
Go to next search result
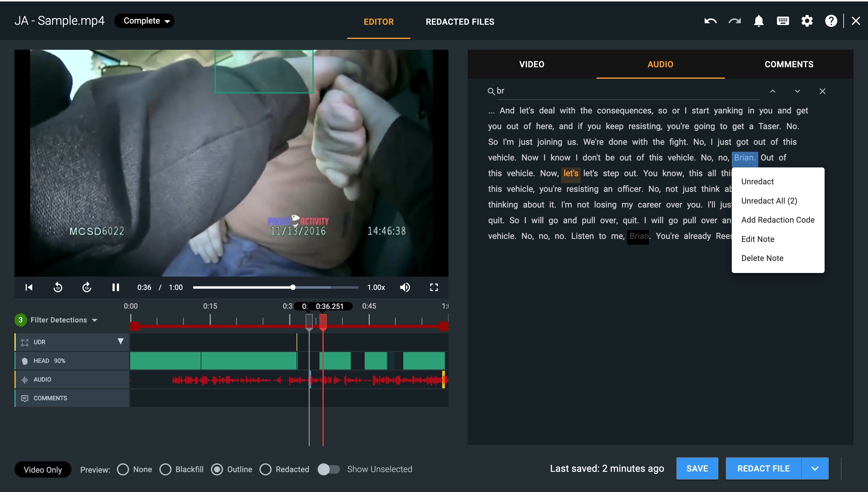click(x=797, y=91)
